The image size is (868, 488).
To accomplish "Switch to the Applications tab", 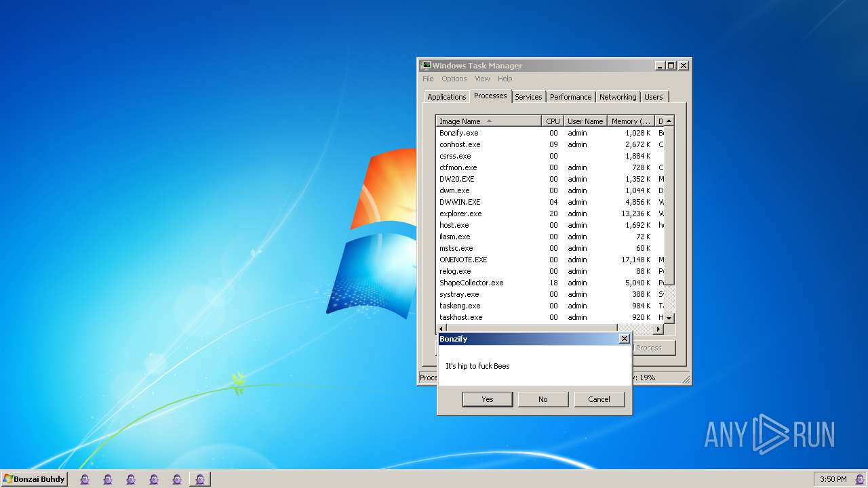I will [446, 97].
